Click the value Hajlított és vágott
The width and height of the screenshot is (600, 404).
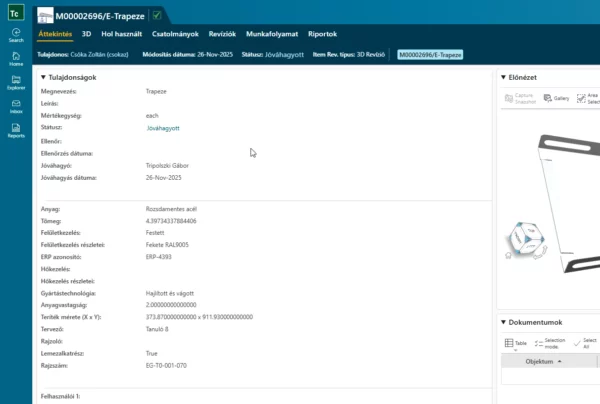170,293
